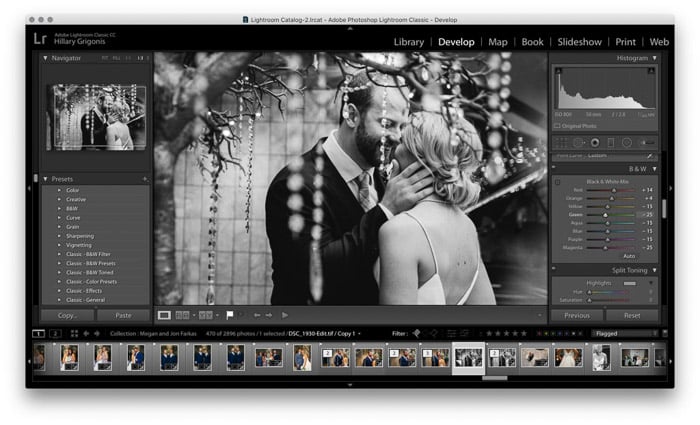The height and width of the screenshot is (425, 700).
Task: Open the Web module
Action: point(659,42)
